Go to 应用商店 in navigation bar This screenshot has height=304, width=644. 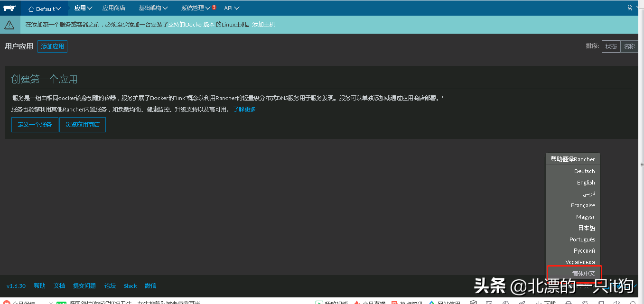(x=114, y=8)
